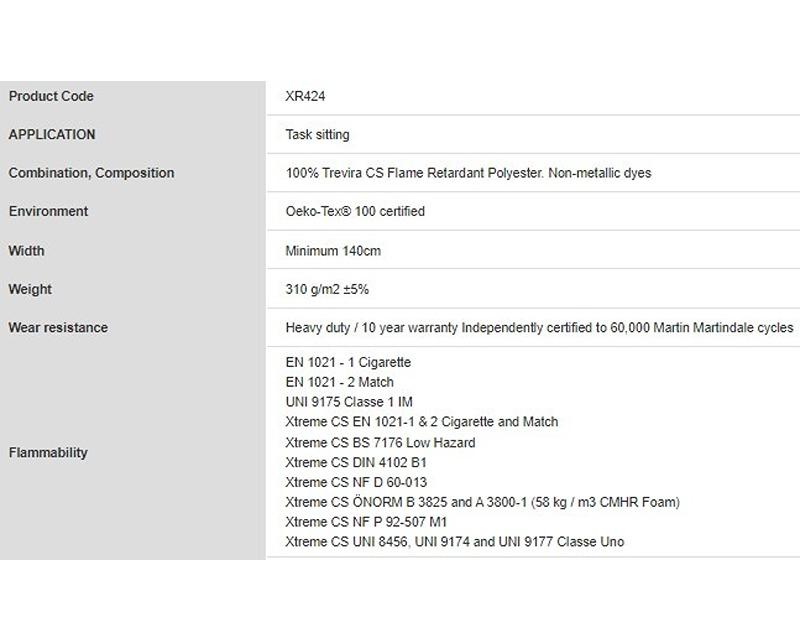
Task: Click the APPLICATION row label
Action: tap(52, 135)
